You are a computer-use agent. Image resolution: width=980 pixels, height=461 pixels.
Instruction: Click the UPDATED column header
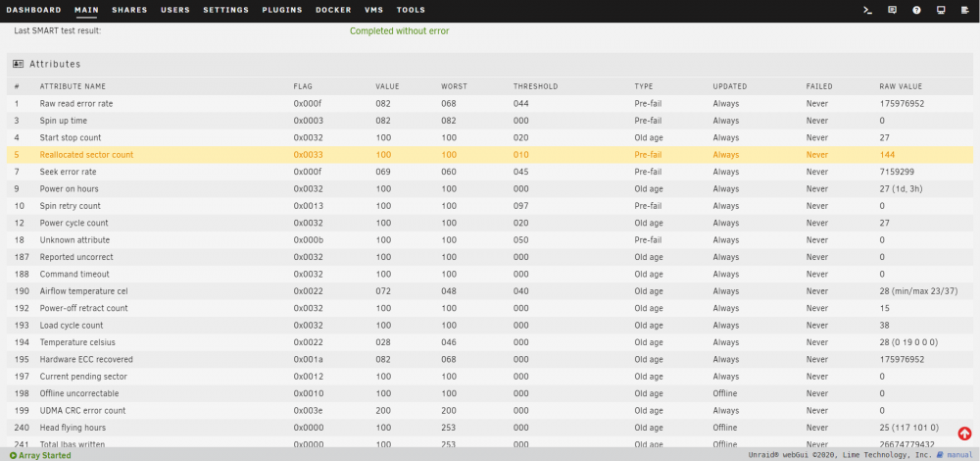click(x=729, y=86)
